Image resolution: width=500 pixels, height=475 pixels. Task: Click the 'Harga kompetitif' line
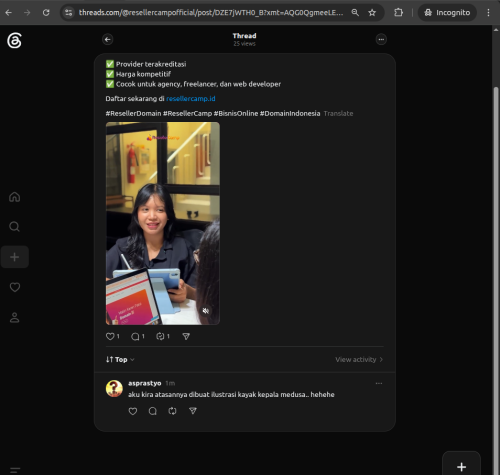pos(138,74)
